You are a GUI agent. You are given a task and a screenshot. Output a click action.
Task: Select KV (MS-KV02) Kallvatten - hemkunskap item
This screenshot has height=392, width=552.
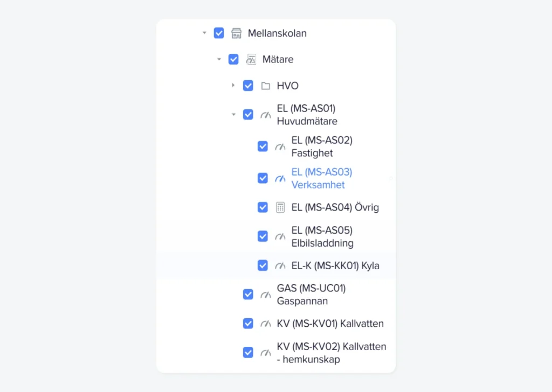(x=331, y=353)
